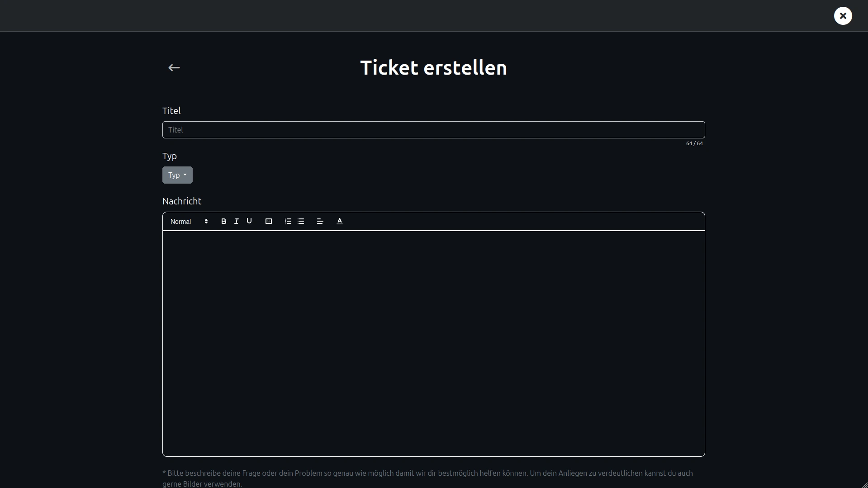Close the ticket dialog with the X button
The width and height of the screenshot is (868, 488).
pos(843,16)
